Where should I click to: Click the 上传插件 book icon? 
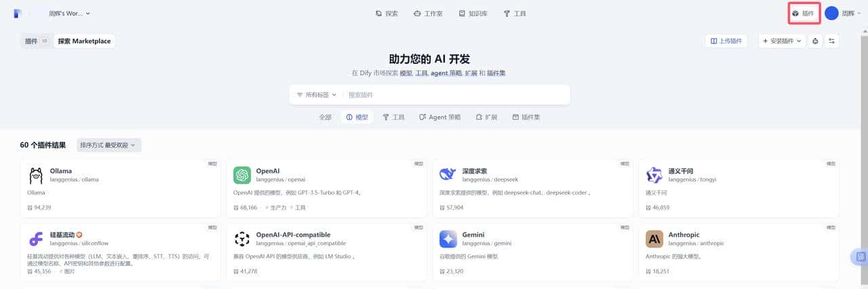point(713,41)
